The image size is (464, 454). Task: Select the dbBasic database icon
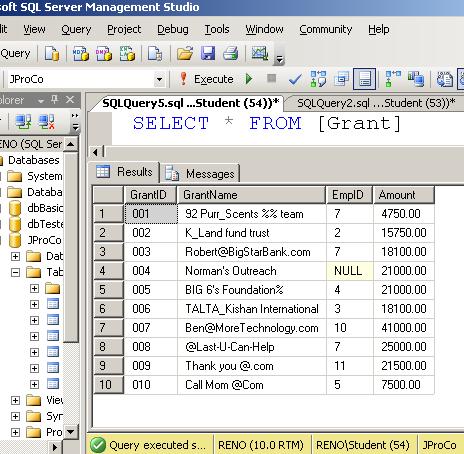click(x=15, y=208)
